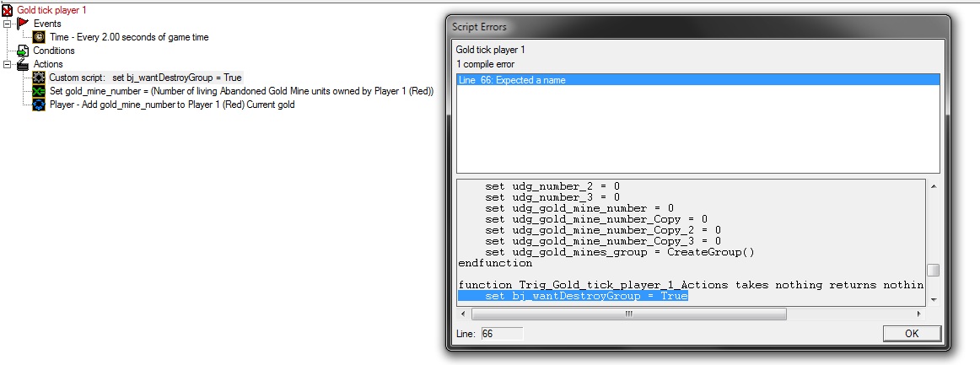Click the Actions clapperboard icon
Image resolution: width=980 pixels, height=365 pixels.
point(23,64)
